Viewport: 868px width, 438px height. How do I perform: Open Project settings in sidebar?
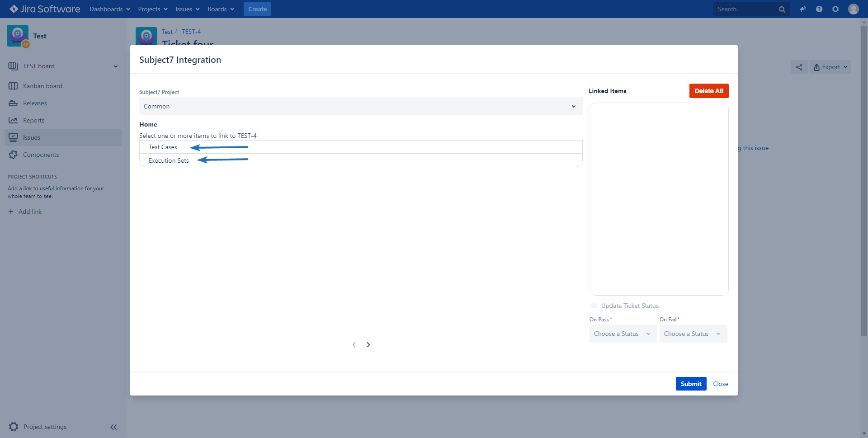(45, 427)
